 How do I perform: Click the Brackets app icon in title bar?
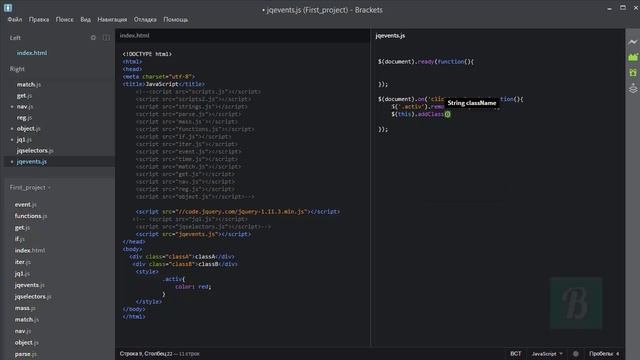pyautogui.click(x=8, y=7)
